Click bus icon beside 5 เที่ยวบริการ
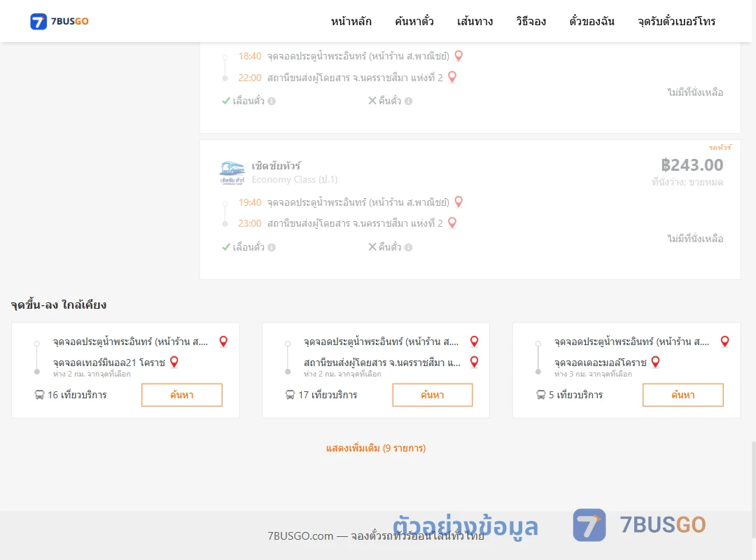The width and height of the screenshot is (756, 560). click(541, 395)
